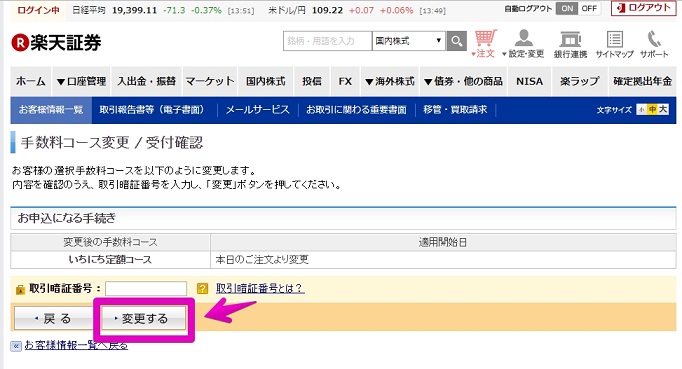The image size is (682, 369).
Task: Expand the 海外株式 menu
Action: pos(390,81)
